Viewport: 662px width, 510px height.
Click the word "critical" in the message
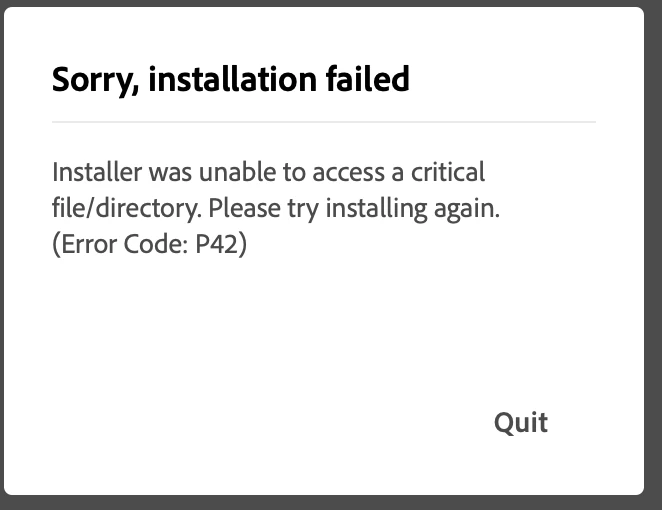point(448,172)
